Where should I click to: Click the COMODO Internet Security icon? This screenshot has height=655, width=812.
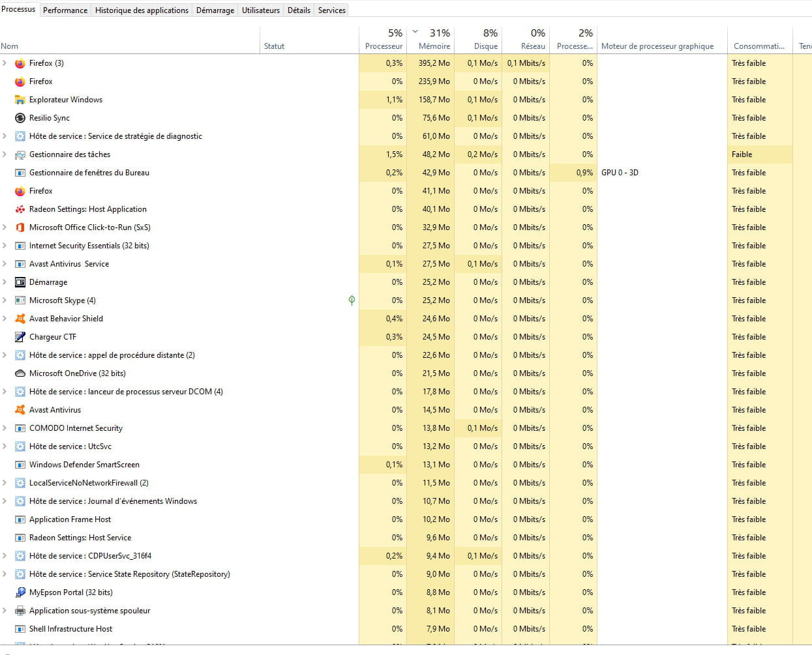pyautogui.click(x=20, y=428)
